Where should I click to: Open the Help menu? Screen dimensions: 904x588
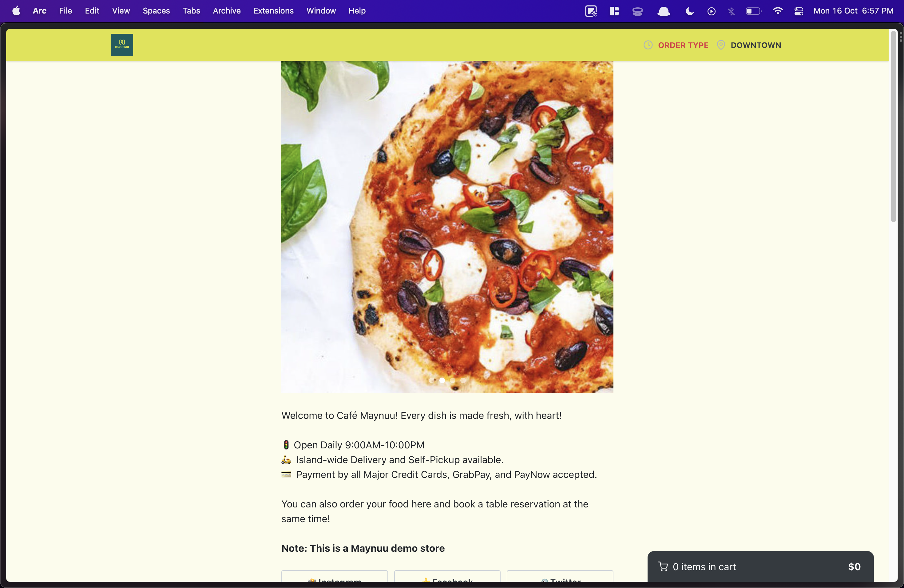tap(357, 11)
